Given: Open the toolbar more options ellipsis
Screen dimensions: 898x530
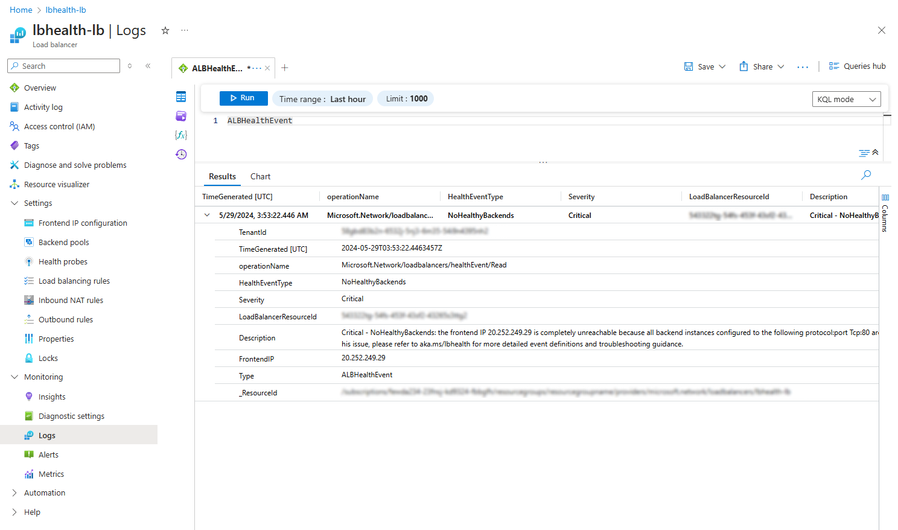Looking at the screenshot, I should click(803, 67).
